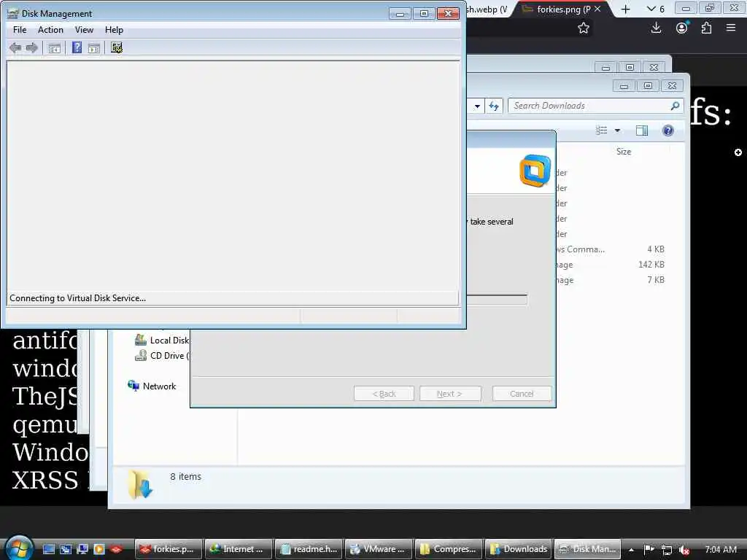Open the Windows Start orb
This screenshot has height=560, width=747.
20,548
